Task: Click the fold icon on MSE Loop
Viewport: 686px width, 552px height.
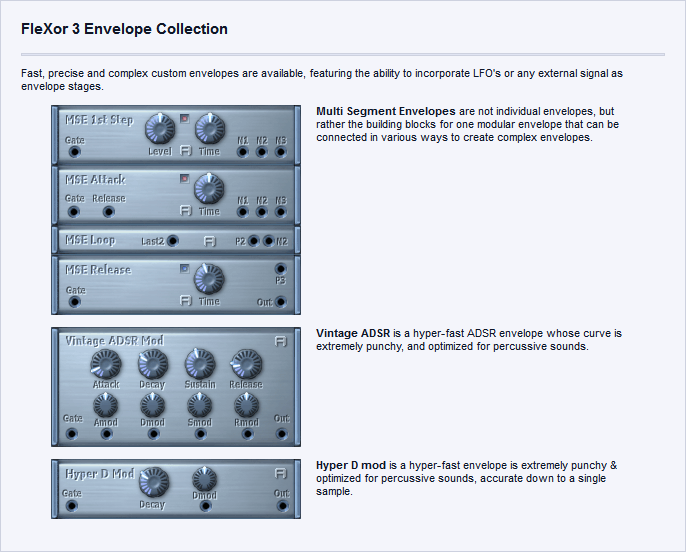Action: pyautogui.click(x=210, y=241)
